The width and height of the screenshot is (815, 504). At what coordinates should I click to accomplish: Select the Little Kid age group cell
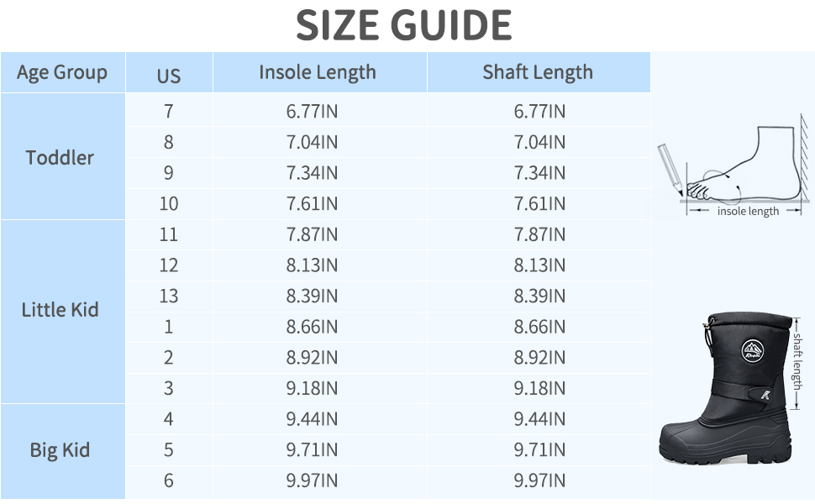pyautogui.click(x=60, y=310)
